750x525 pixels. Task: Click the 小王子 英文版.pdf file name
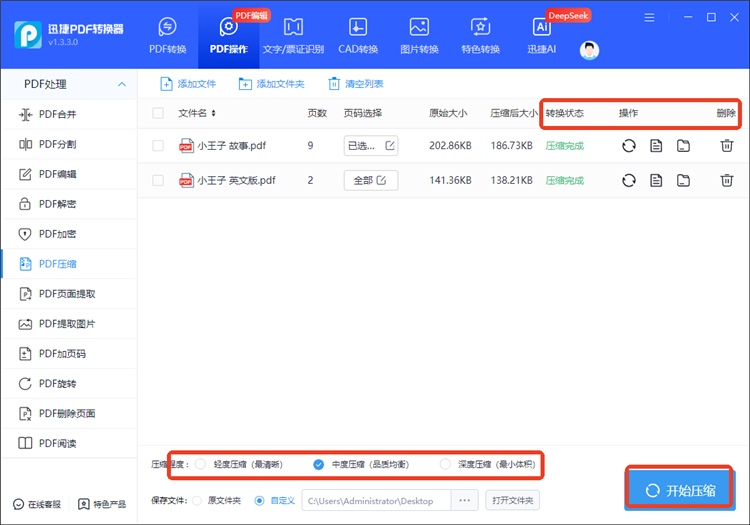coord(236,180)
